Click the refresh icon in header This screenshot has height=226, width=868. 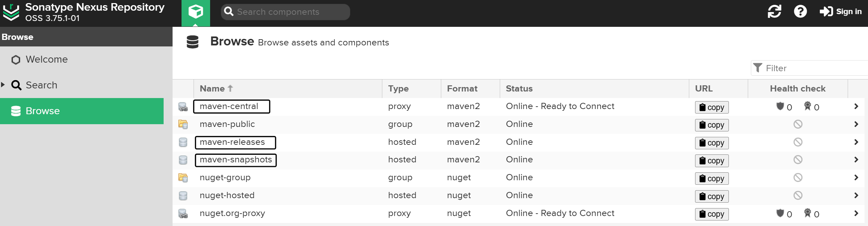tap(774, 11)
